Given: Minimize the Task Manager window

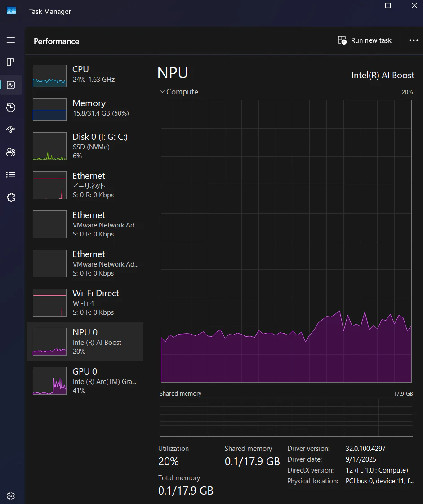Looking at the screenshot, I should (x=361, y=5).
